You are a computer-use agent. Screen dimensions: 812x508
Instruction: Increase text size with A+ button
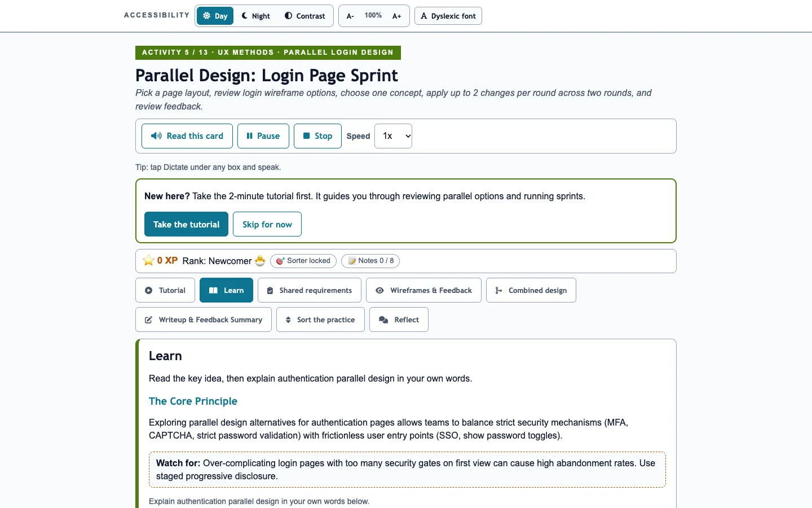[x=397, y=16]
